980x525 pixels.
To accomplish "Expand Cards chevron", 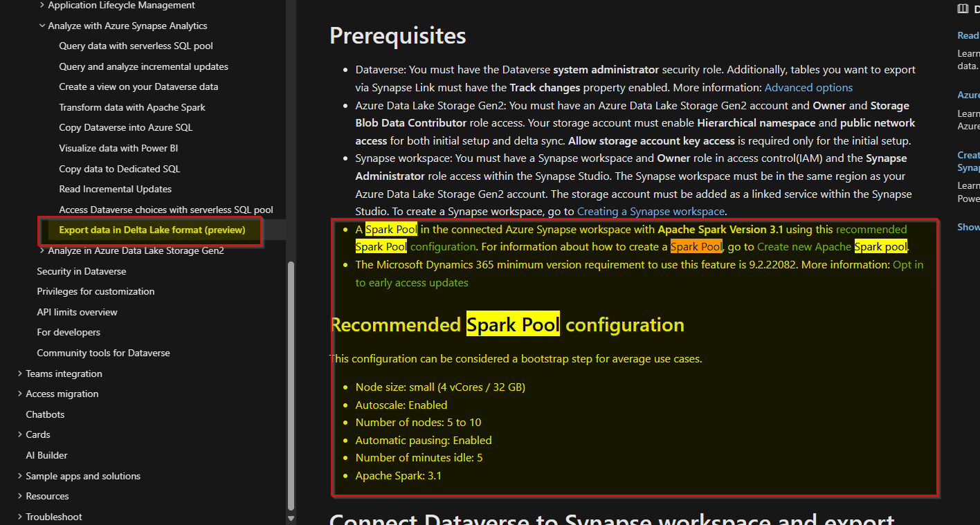I will click(x=19, y=434).
